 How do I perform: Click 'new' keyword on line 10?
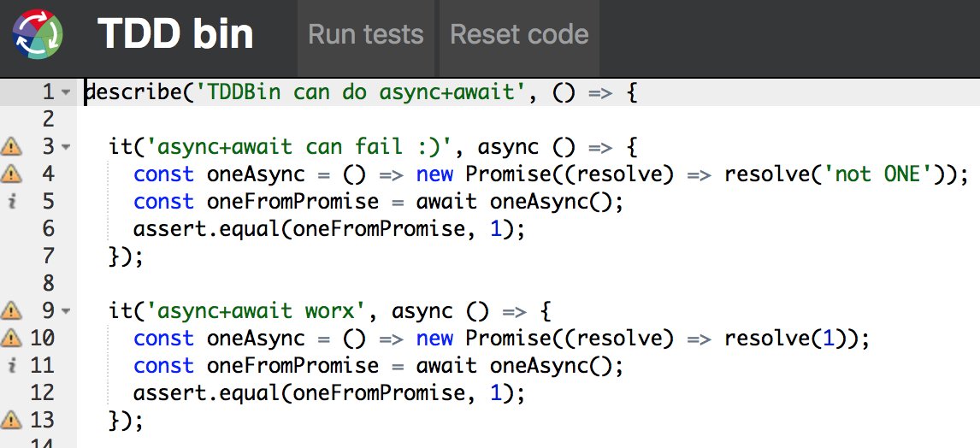(434, 338)
